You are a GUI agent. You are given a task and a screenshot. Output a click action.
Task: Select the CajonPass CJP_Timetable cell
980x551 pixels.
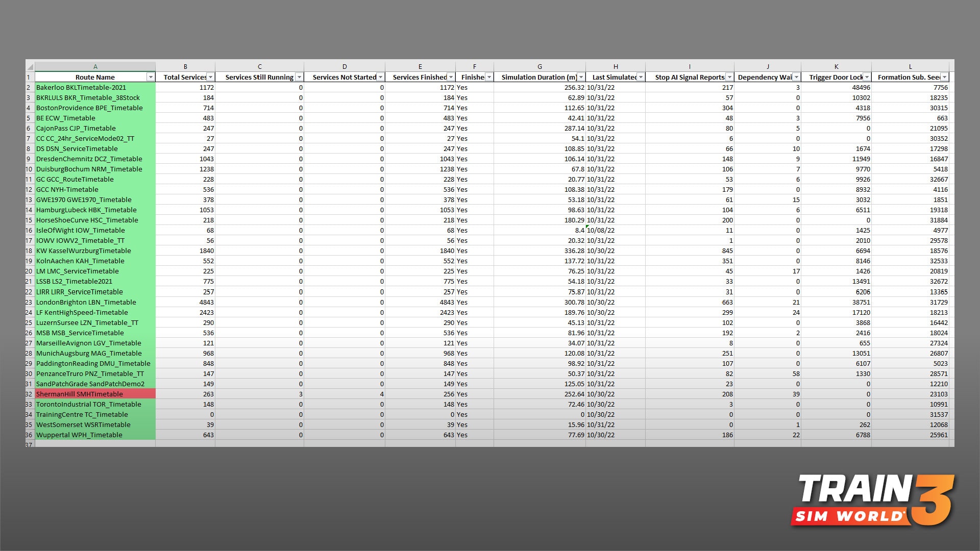95,128
